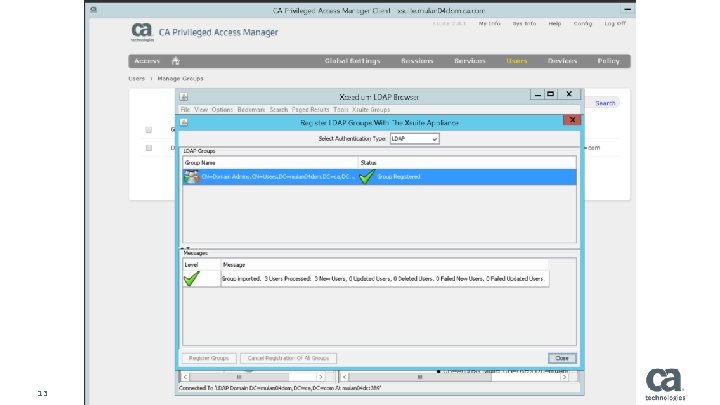Click the Group Registered status text
Viewport: 720px width, 405px height.
(399, 177)
